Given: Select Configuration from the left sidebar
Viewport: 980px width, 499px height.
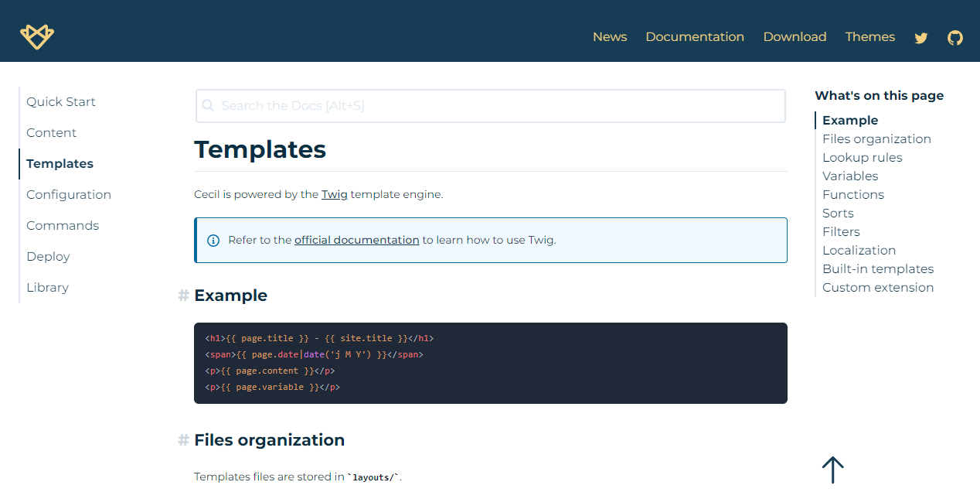Looking at the screenshot, I should pyautogui.click(x=69, y=194).
